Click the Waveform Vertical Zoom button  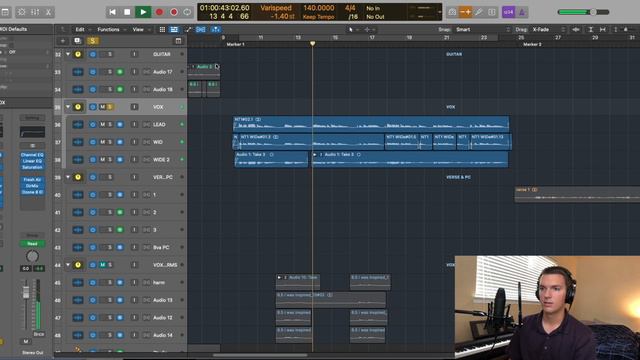click(x=576, y=29)
